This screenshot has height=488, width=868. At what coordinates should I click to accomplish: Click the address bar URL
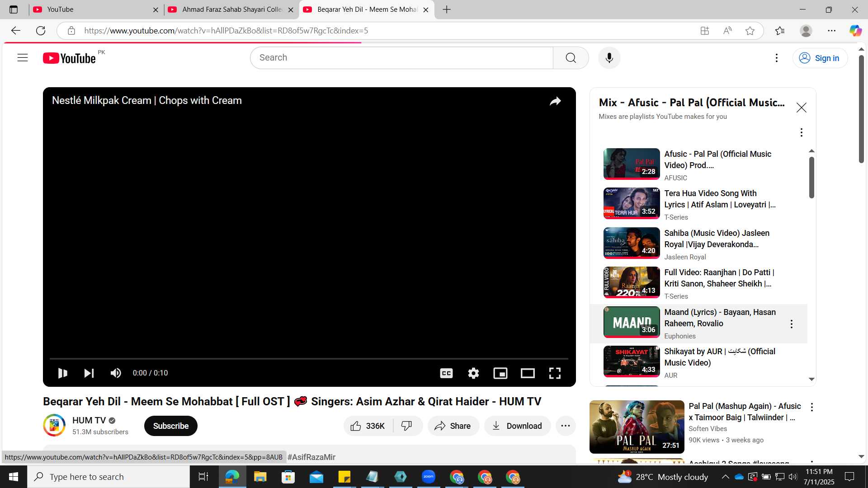point(226,31)
